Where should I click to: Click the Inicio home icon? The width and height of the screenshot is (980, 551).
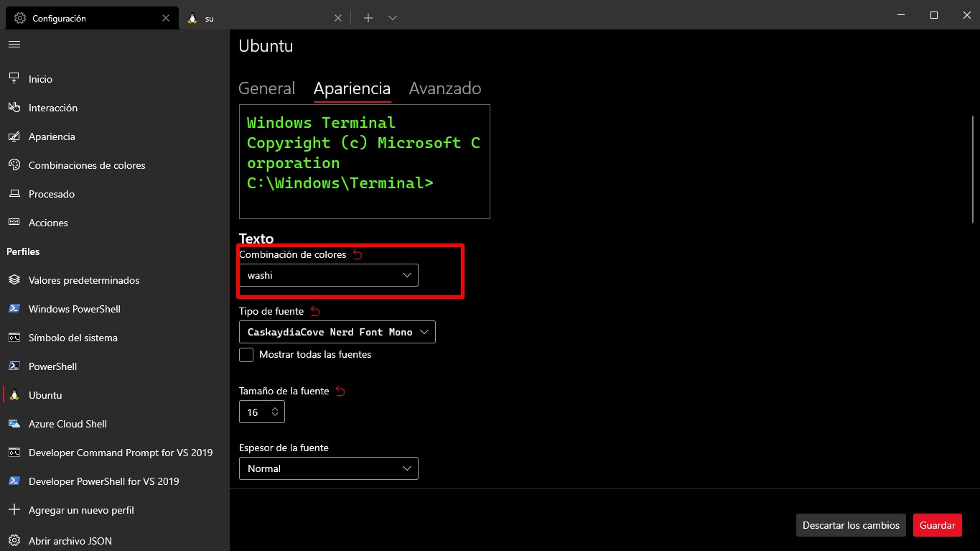click(14, 79)
